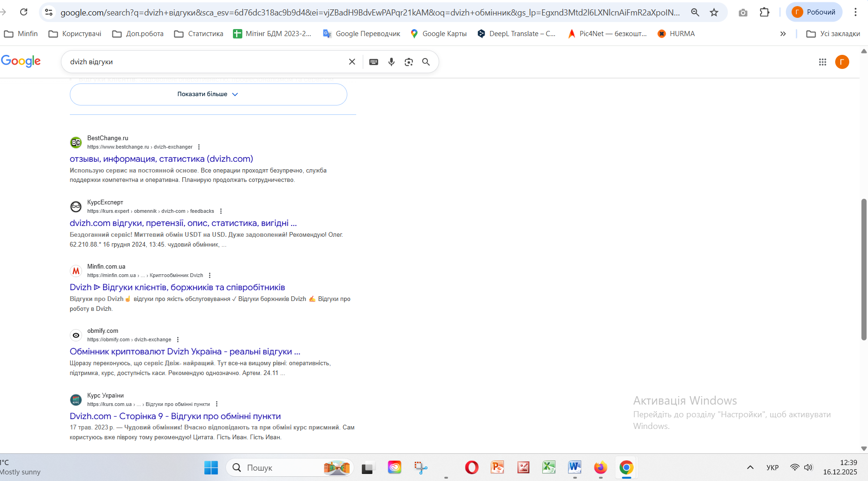Launch Opera from the taskbar
This screenshot has width=868, height=481.
click(x=471, y=467)
